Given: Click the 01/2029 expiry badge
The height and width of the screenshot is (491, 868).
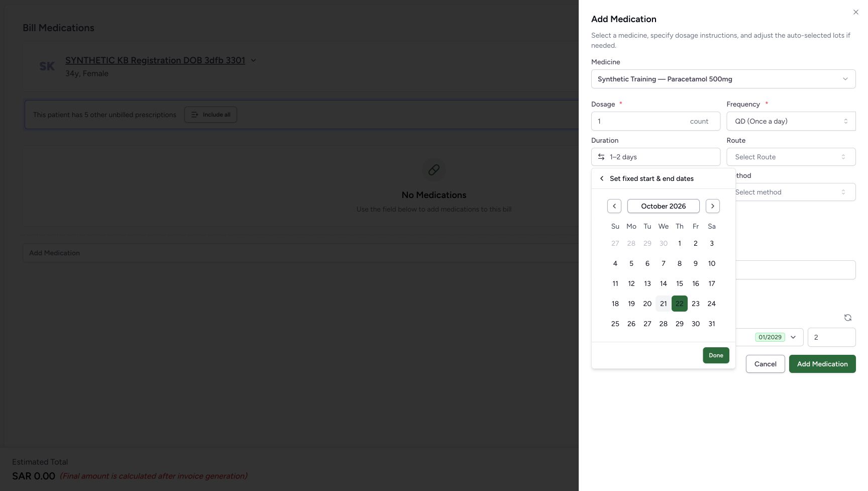Looking at the screenshot, I should pos(770,337).
